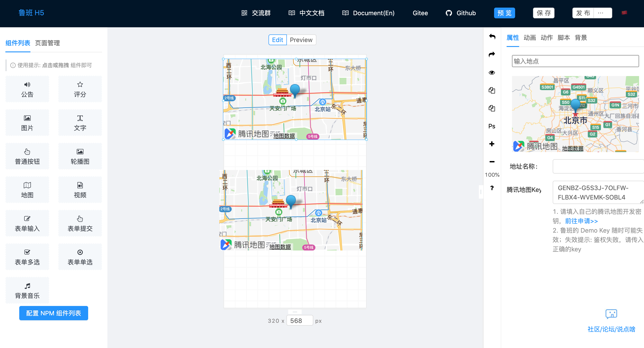644x348 pixels.
Task: Switch to the 动画 tab
Action: (529, 38)
